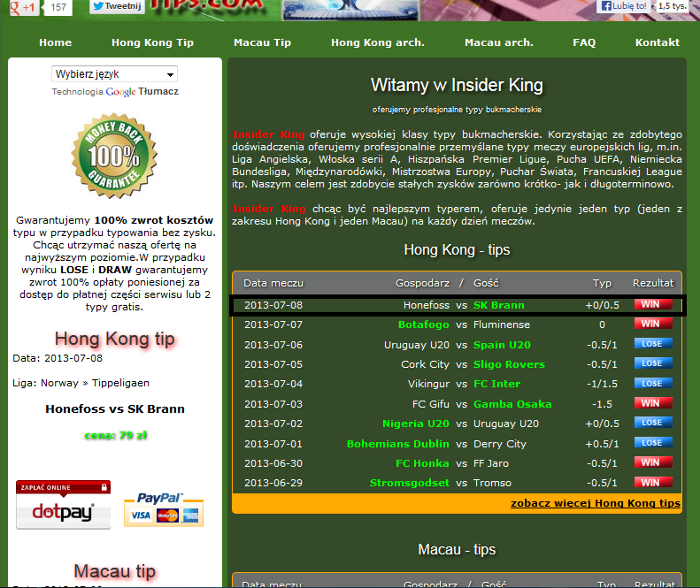Click the Stromsgodset team name
Screen dimensions: 700x588
410,483
